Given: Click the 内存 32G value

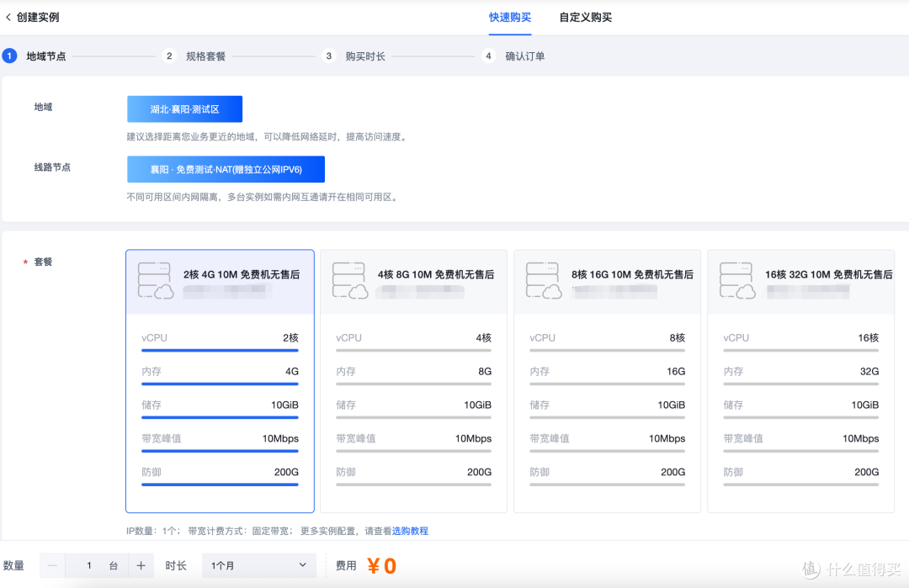Looking at the screenshot, I should coord(869,371).
